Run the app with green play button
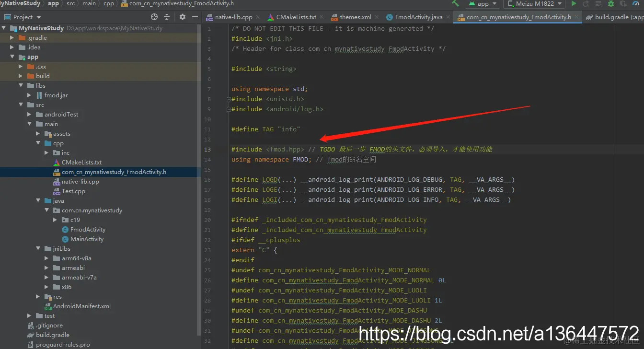 click(574, 3)
